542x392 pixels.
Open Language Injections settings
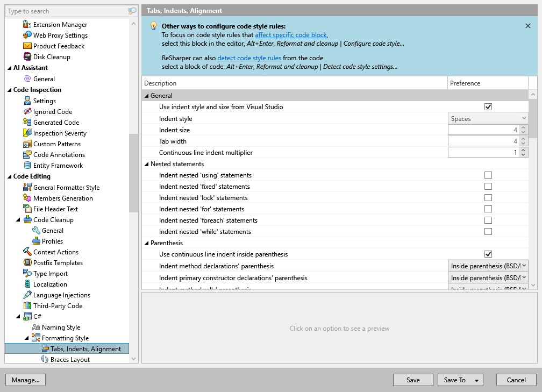61,295
